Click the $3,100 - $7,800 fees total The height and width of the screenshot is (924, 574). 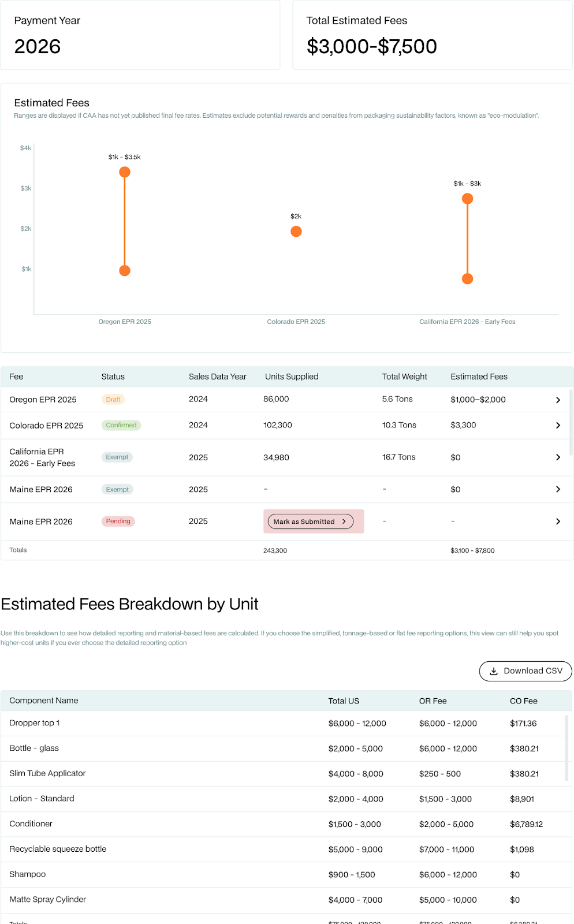472,550
